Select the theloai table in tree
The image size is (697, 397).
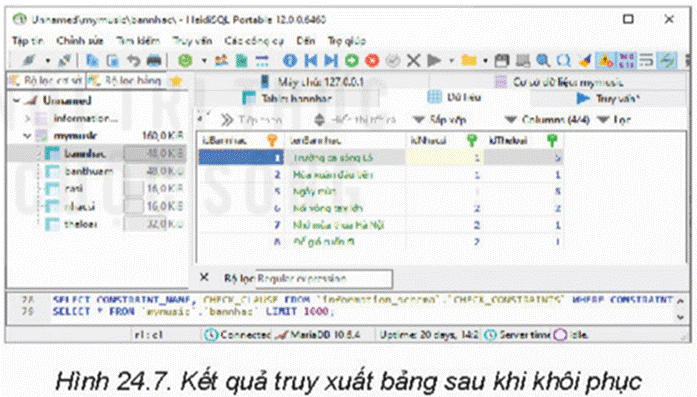pos(80,224)
